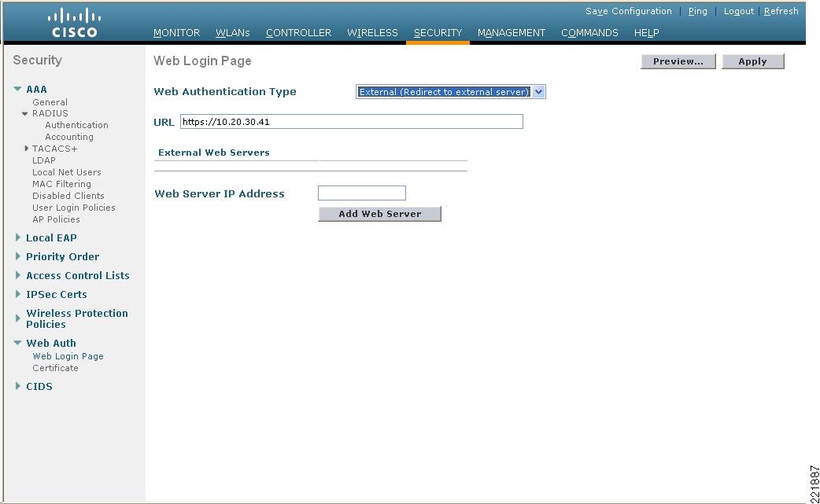Screen dimensions: 820x504
Task: Open Disabled Clients page
Action: [x=68, y=196]
